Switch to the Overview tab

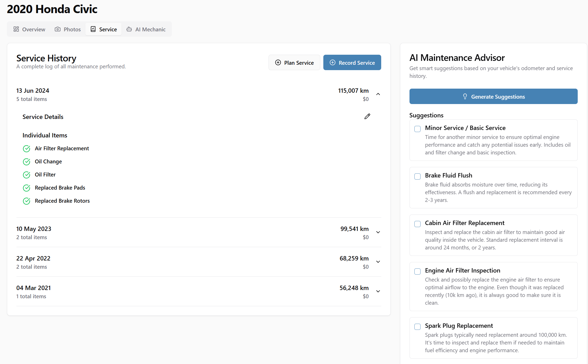(29, 29)
